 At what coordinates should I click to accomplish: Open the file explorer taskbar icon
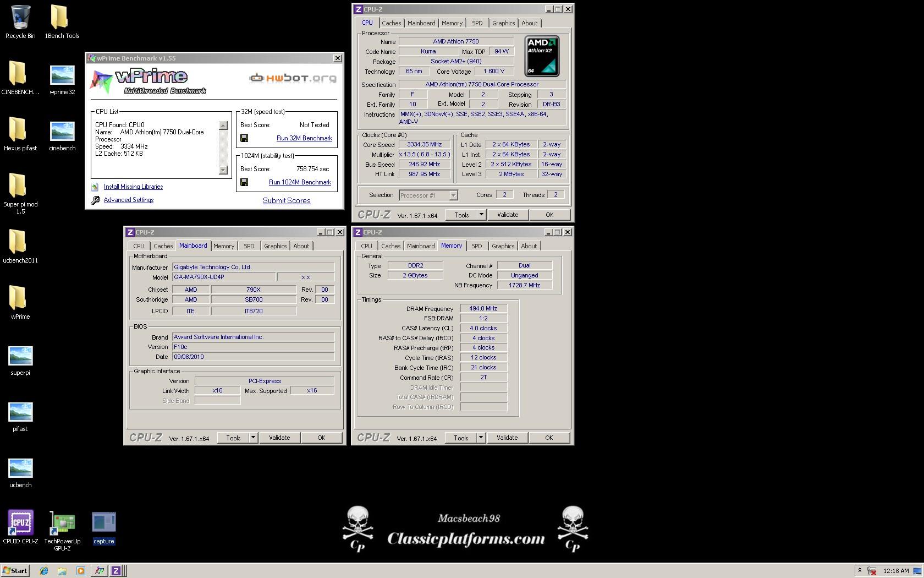pos(62,571)
